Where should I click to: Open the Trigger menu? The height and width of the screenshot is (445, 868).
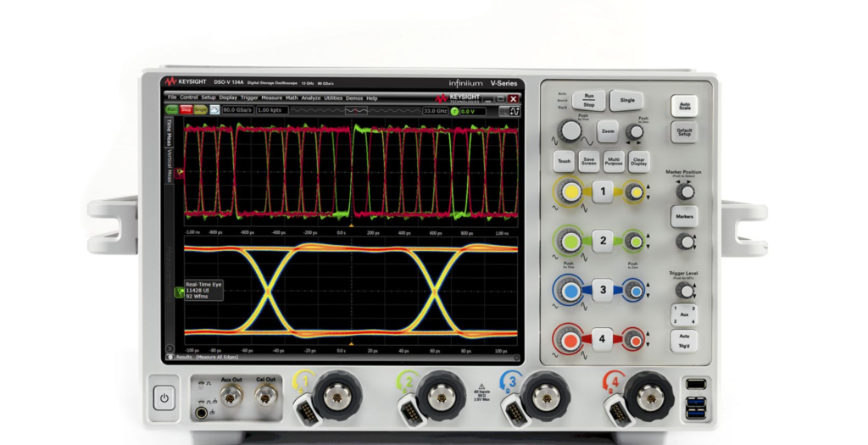tap(249, 98)
